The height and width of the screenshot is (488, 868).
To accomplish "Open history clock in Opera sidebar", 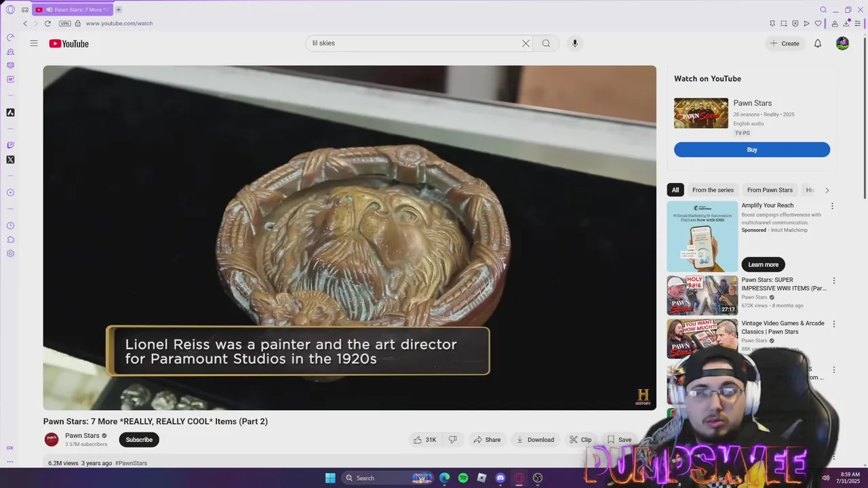I will [x=10, y=226].
